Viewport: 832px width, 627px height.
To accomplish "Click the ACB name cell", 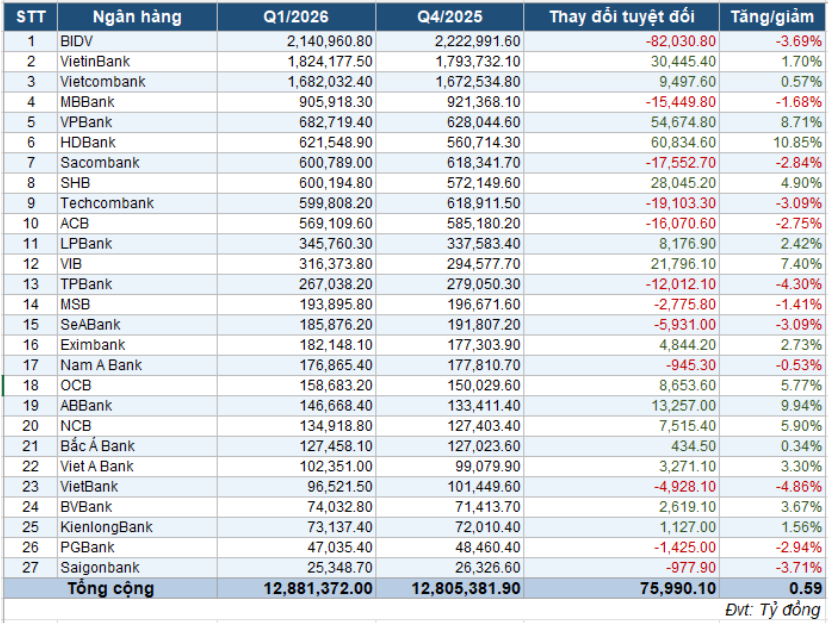I will [x=137, y=223].
